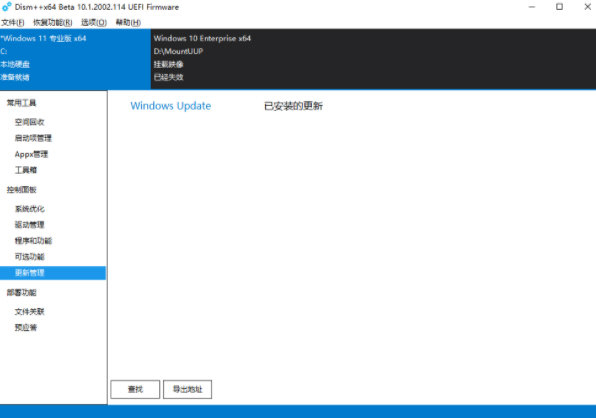Click the 查找 button
This screenshot has height=418, width=596.
[135, 389]
